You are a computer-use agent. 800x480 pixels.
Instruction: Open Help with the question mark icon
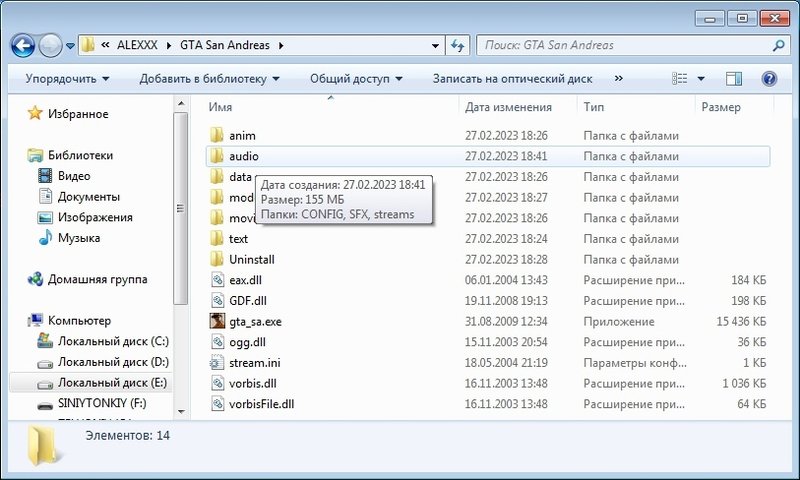tap(769, 79)
